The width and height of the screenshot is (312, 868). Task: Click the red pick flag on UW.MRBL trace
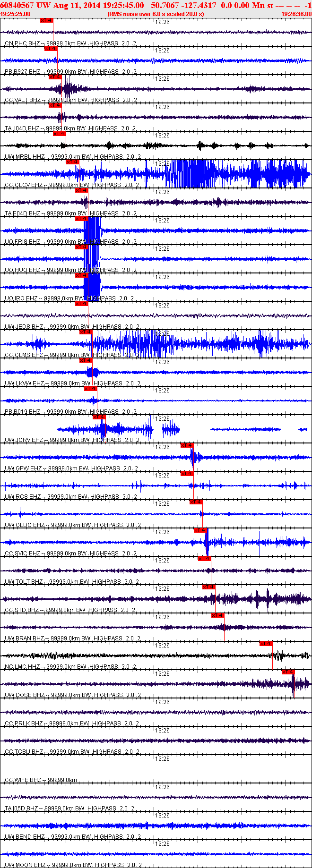(x=59, y=134)
